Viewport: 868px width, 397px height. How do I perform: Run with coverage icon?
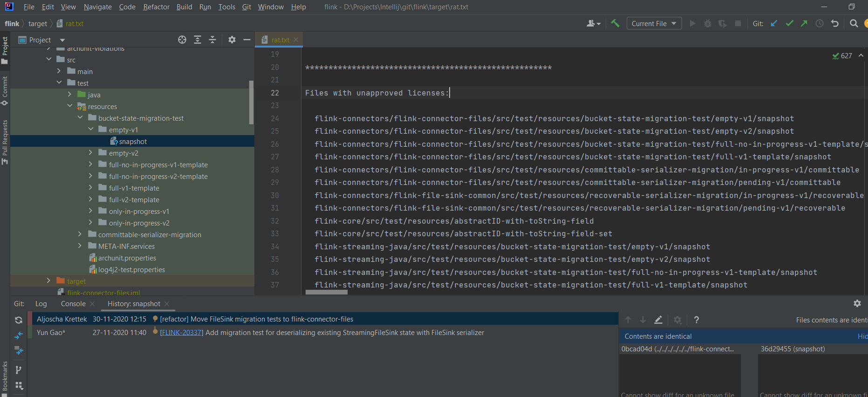coord(723,23)
